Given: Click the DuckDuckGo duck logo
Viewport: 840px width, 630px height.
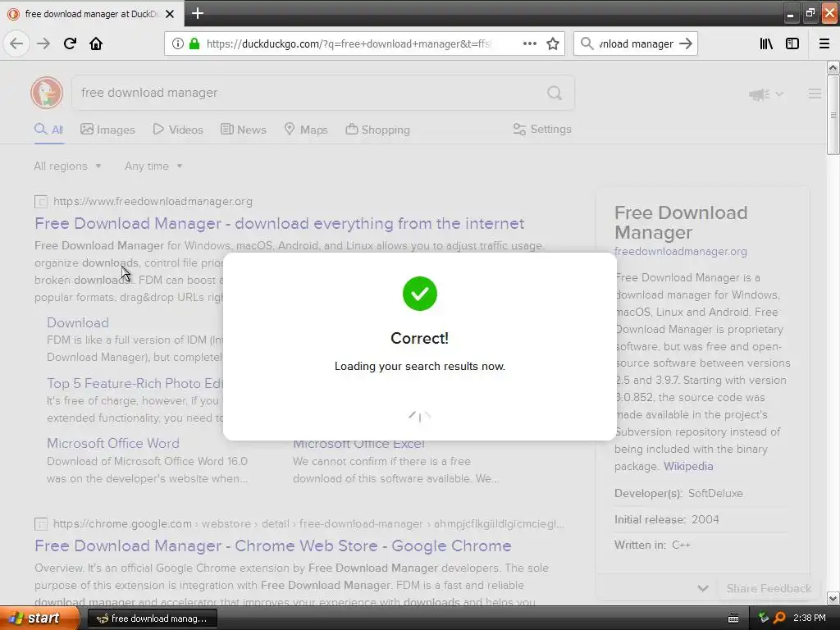Looking at the screenshot, I should click(47, 92).
